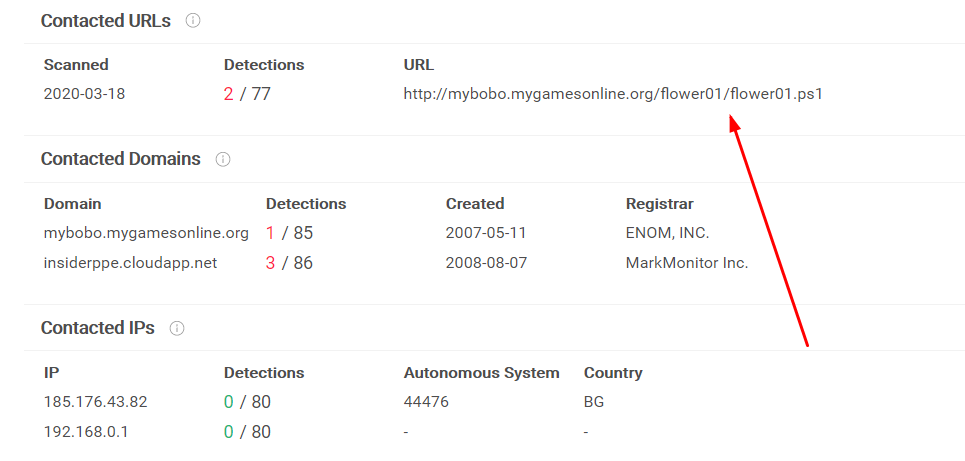Click the Contacted Domains section heading
Screen dimensions: 965x461
click(x=121, y=159)
